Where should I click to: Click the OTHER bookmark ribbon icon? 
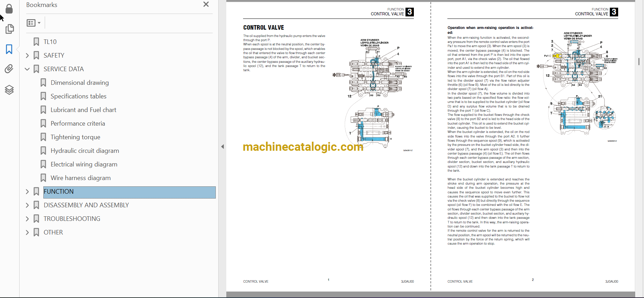click(36, 232)
